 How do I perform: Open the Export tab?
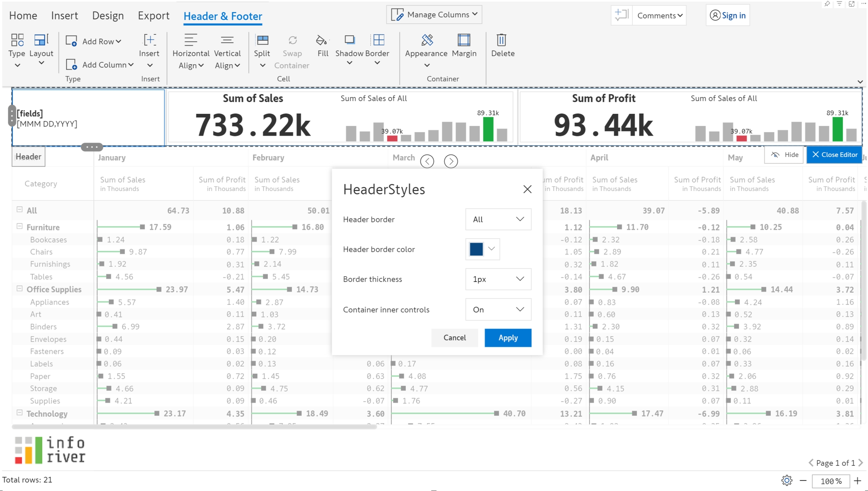click(x=153, y=16)
